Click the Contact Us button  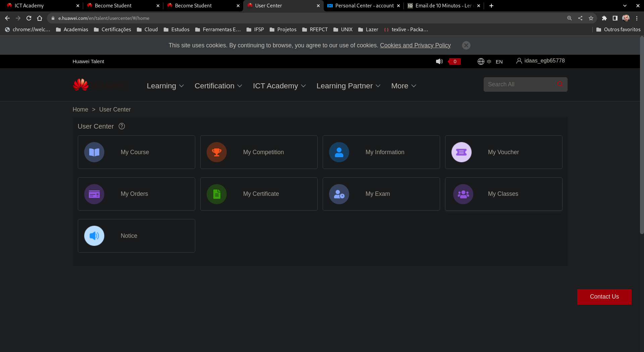click(x=604, y=297)
